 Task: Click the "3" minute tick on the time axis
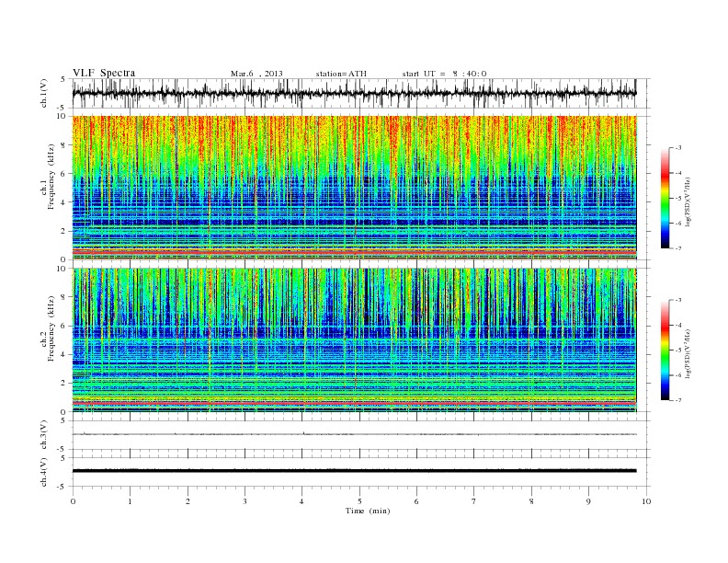coord(245,501)
